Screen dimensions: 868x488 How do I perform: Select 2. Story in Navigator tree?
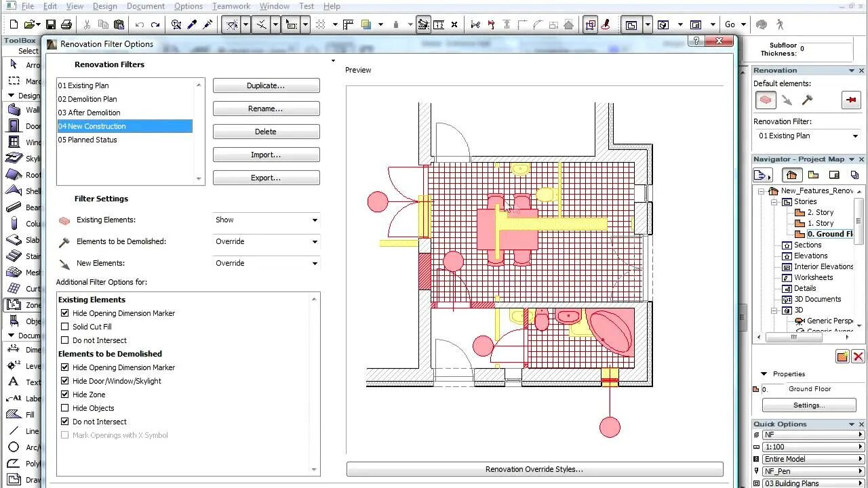[x=821, y=212]
